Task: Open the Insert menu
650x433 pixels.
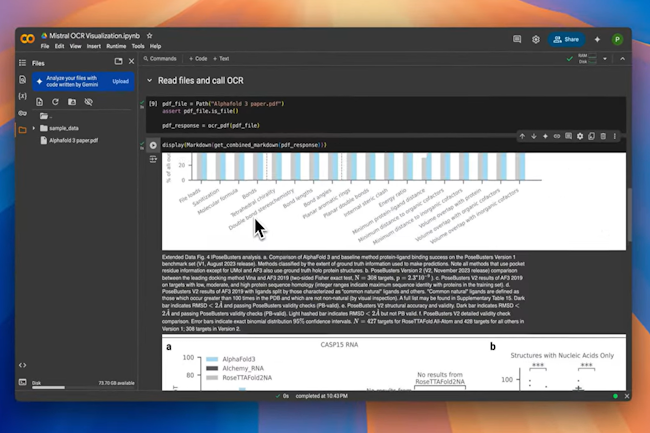Action: pyautogui.click(x=94, y=46)
